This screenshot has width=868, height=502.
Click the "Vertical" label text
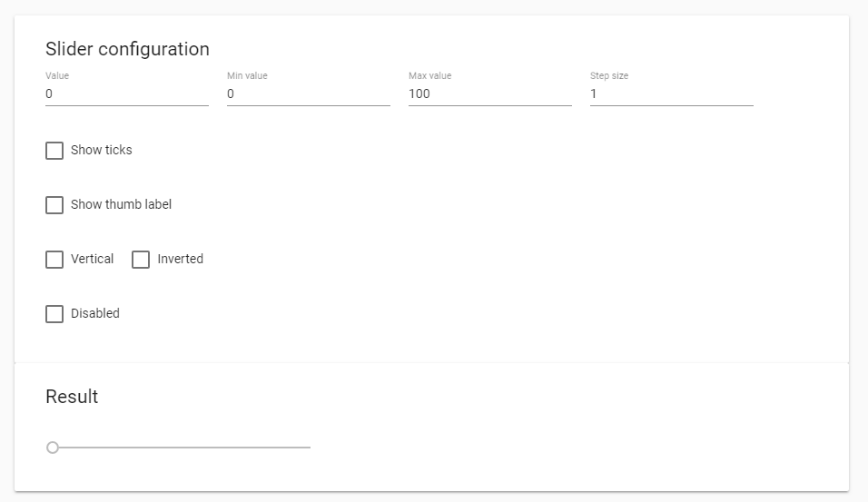point(92,259)
